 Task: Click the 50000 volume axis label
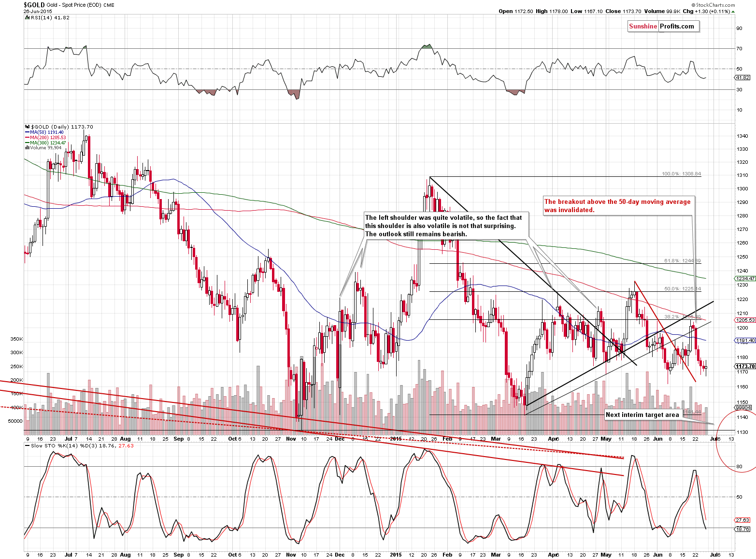tap(15, 421)
